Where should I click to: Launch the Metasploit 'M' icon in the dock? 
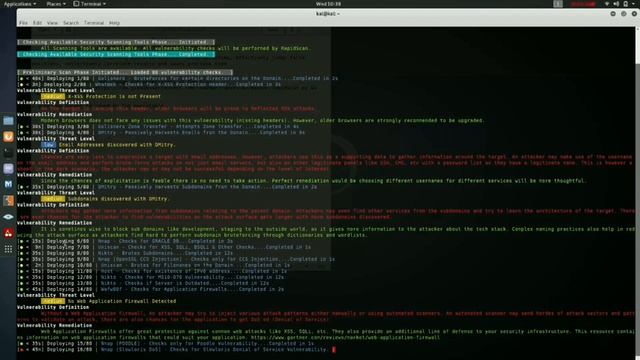coord(8,184)
